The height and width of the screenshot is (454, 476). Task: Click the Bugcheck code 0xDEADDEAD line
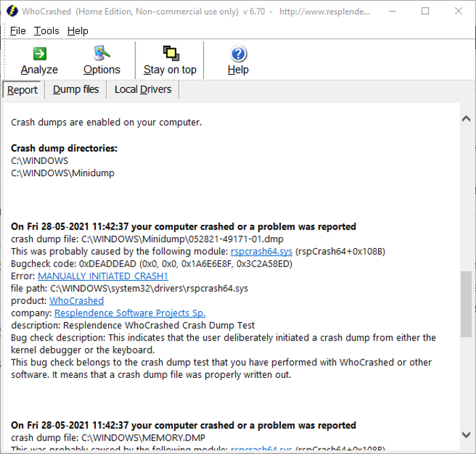click(152, 264)
